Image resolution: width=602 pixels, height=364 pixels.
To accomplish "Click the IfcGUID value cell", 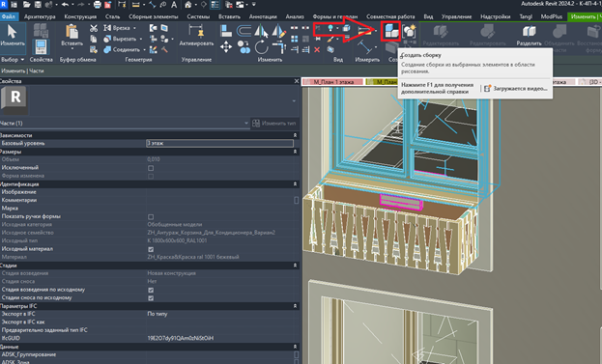I will click(x=219, y=338).
